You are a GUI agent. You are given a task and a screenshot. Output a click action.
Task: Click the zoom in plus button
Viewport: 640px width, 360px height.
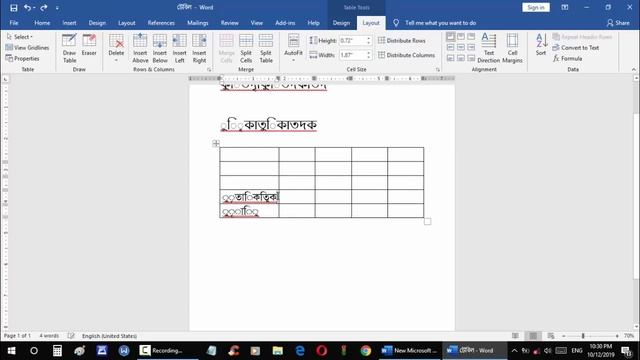click(617, 336)
